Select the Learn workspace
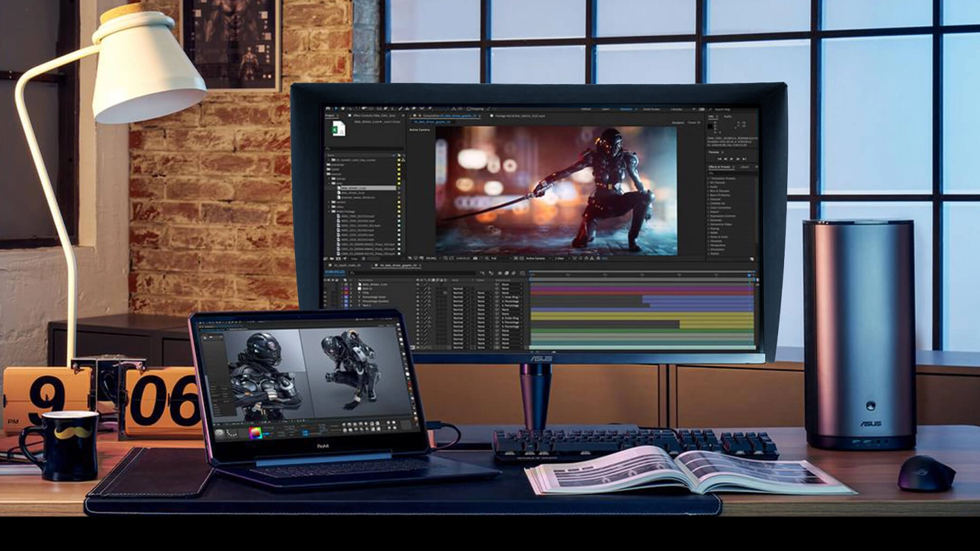Screen dimensions: 980x551 (606, 109)
